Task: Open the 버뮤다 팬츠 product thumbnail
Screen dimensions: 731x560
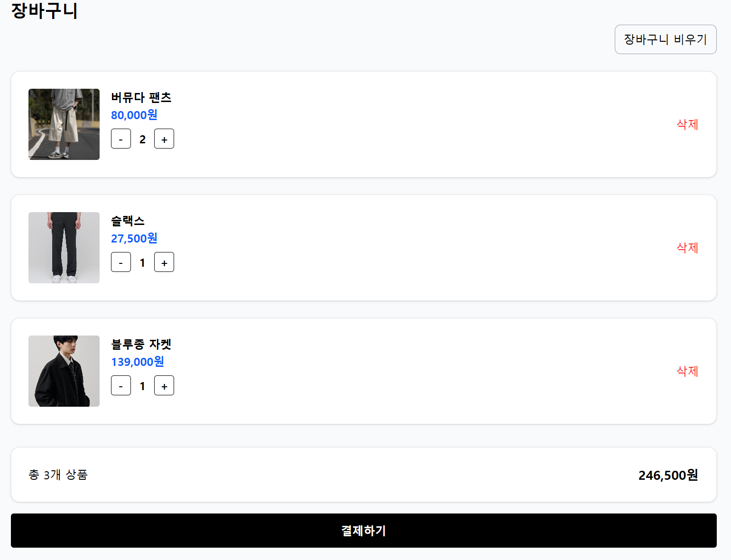Action: click(64, 124)
